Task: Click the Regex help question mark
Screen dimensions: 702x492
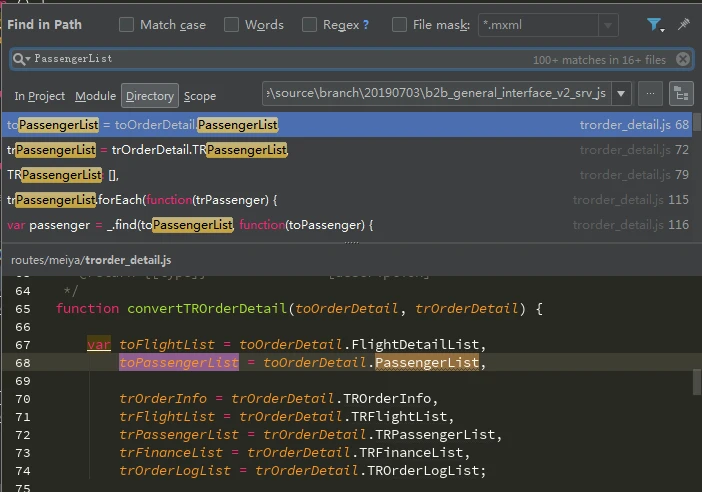Action: pyautogui.click(x=365, y=25)
